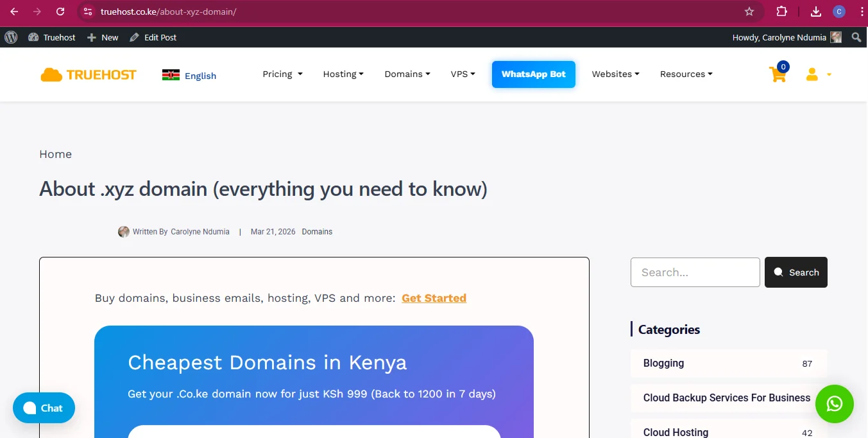Focus the Search... input field

695,272
